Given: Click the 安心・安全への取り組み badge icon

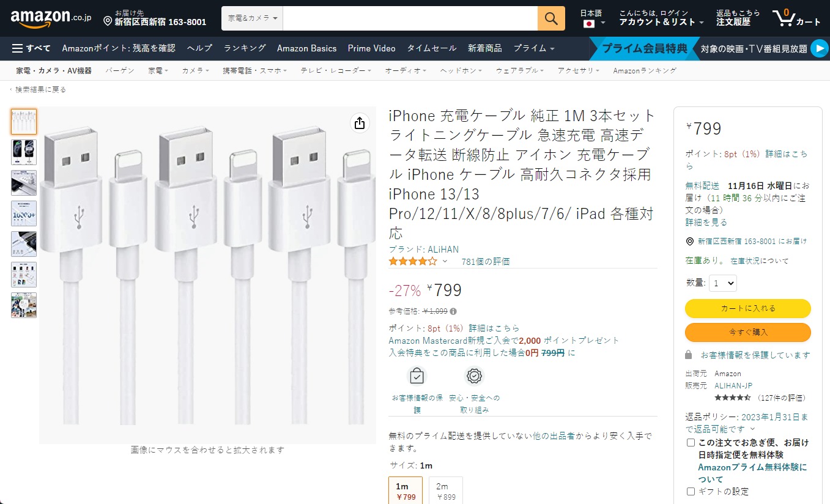Looking at the screenshot, I should (475, 377).
